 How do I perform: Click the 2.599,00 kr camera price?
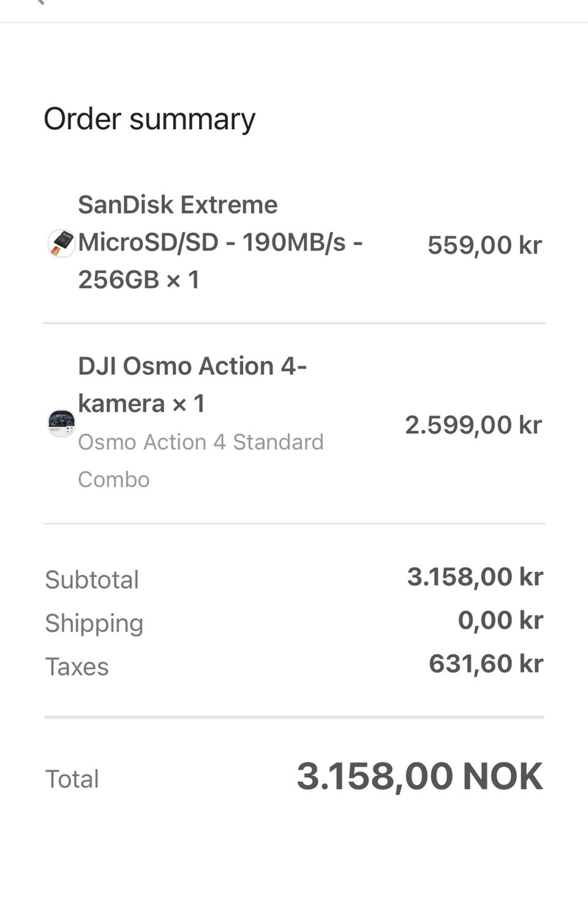pos(473,424)
